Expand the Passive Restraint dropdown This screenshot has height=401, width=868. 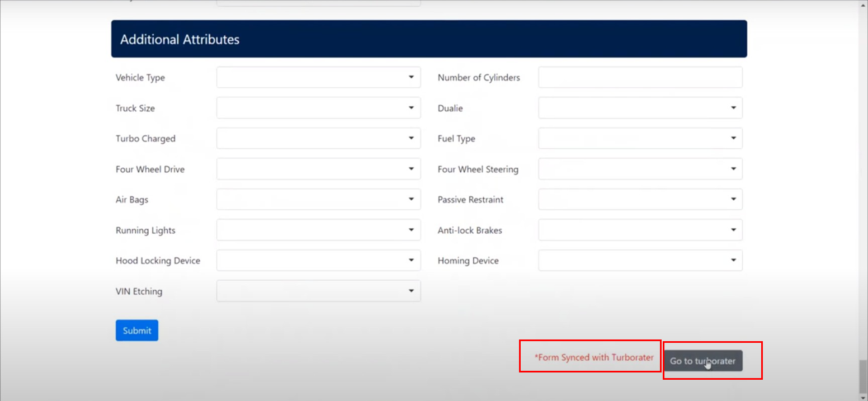coord(640,200)
